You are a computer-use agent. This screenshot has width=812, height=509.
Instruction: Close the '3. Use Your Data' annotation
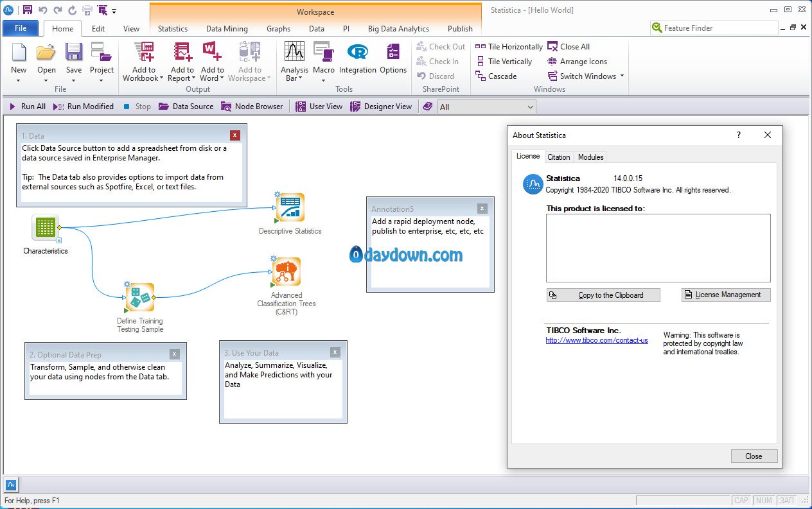[x=335, y=352]
